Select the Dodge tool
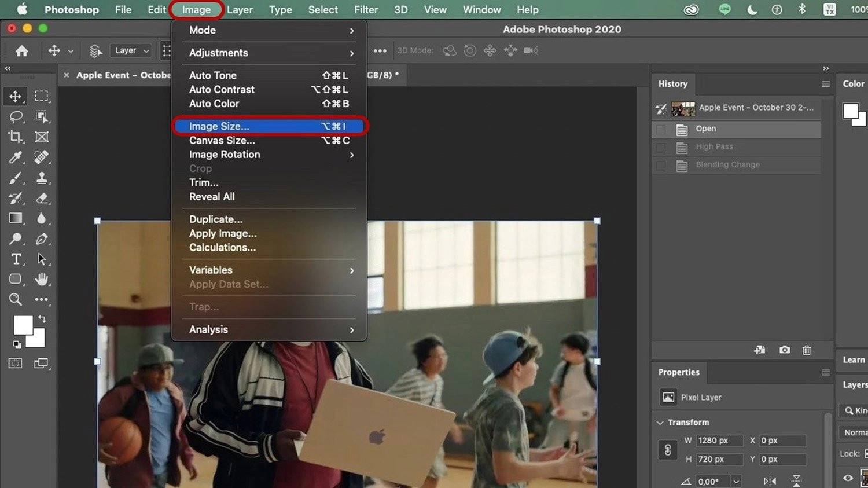This screenshot has height=488, width=868. click(16, 239)
